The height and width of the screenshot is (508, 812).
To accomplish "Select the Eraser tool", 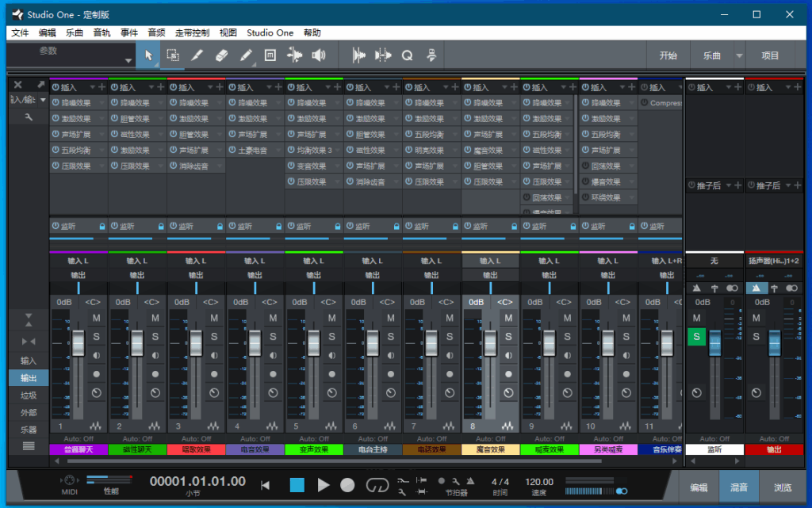I will (222, 55).
